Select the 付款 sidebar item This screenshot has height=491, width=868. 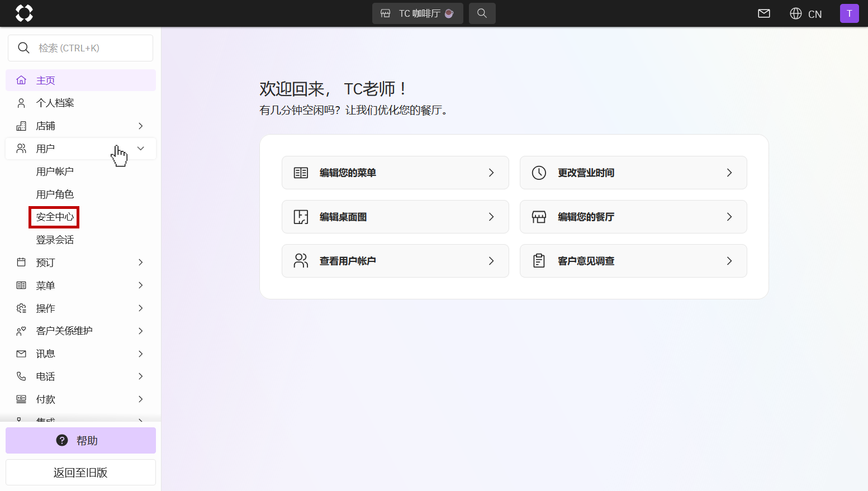tap(80, 399)
